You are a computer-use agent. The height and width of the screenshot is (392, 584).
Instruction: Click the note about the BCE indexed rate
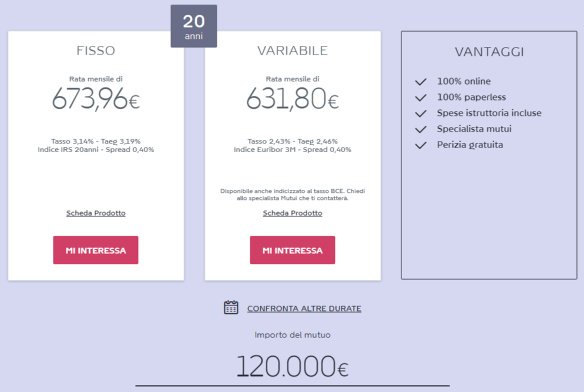[293, 195]
